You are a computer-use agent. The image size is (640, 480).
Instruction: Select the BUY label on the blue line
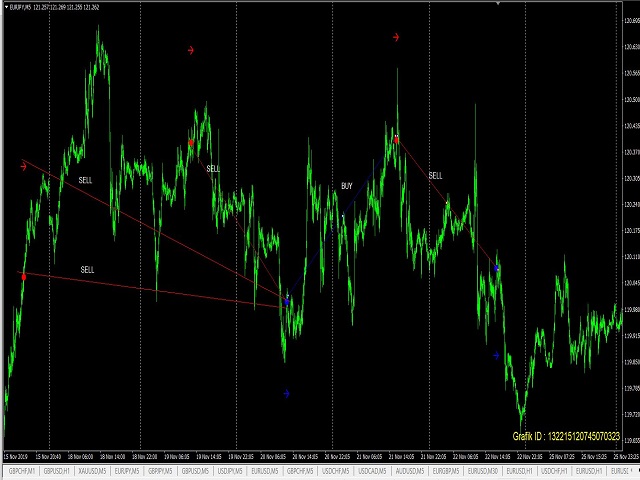click(x=347, y=186)
